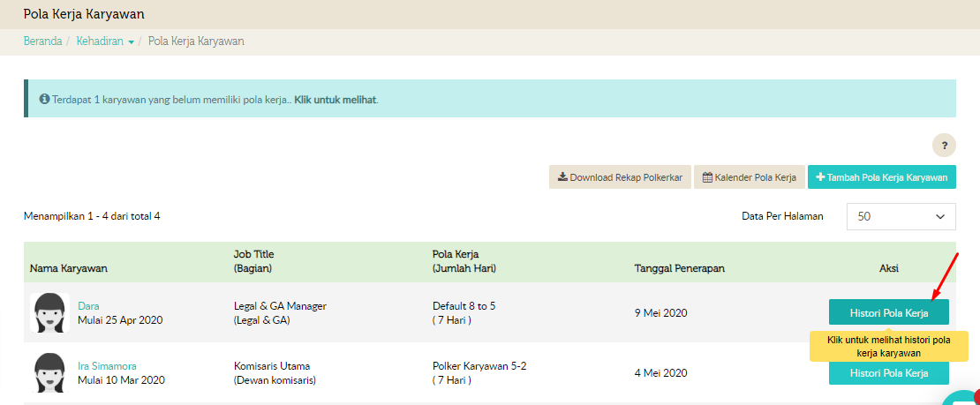This screenshot has width=980, height=405.
Task: Go to Beranda breadcrumb link
Action: [42, 41]
